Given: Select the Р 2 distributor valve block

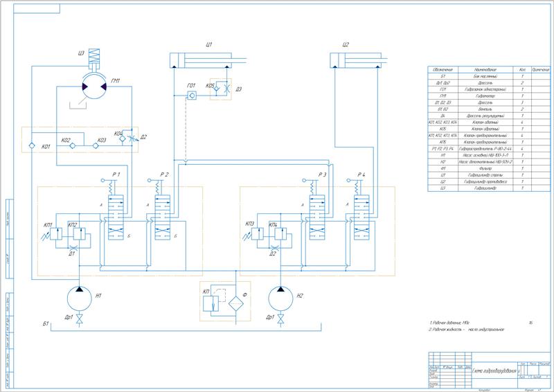Looking at the screenshot, I should click(x=162, y=217).
